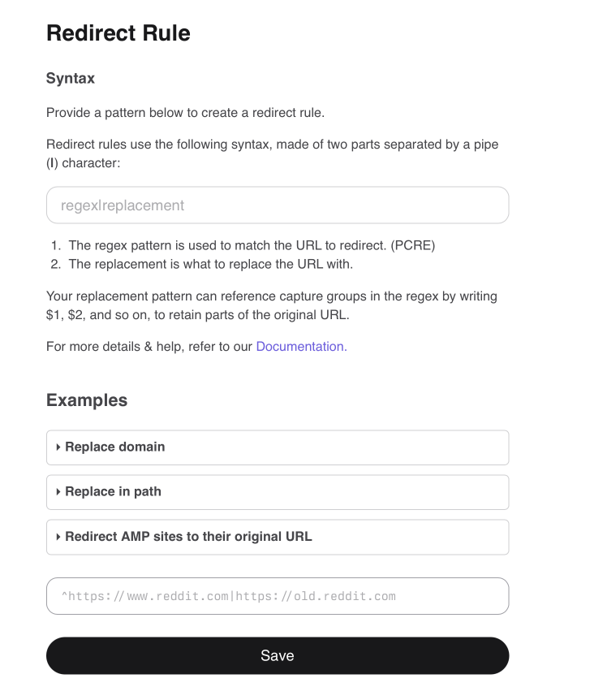Expand the Replace in path example

click(114, 491)
